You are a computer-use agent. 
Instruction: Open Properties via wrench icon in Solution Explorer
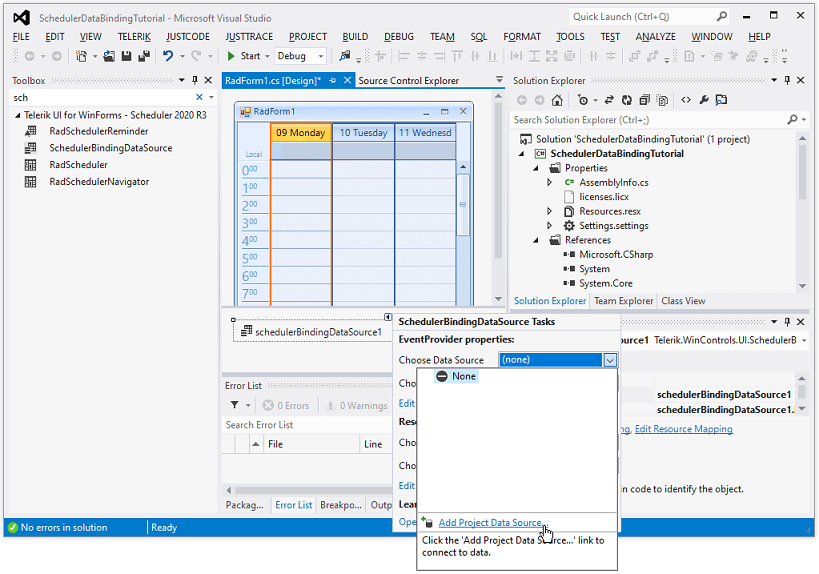pyautogui.click(x=704, y=100)
